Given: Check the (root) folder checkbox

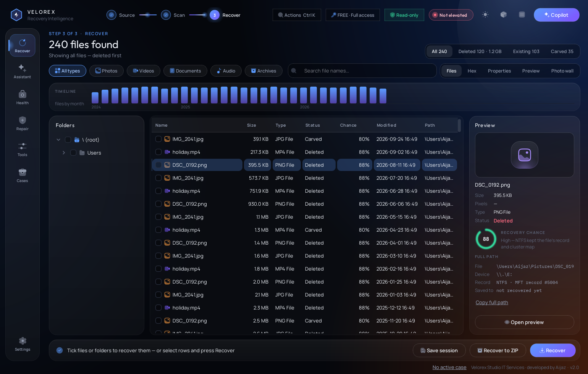Looking at the screenshot, I should [68, 140].
